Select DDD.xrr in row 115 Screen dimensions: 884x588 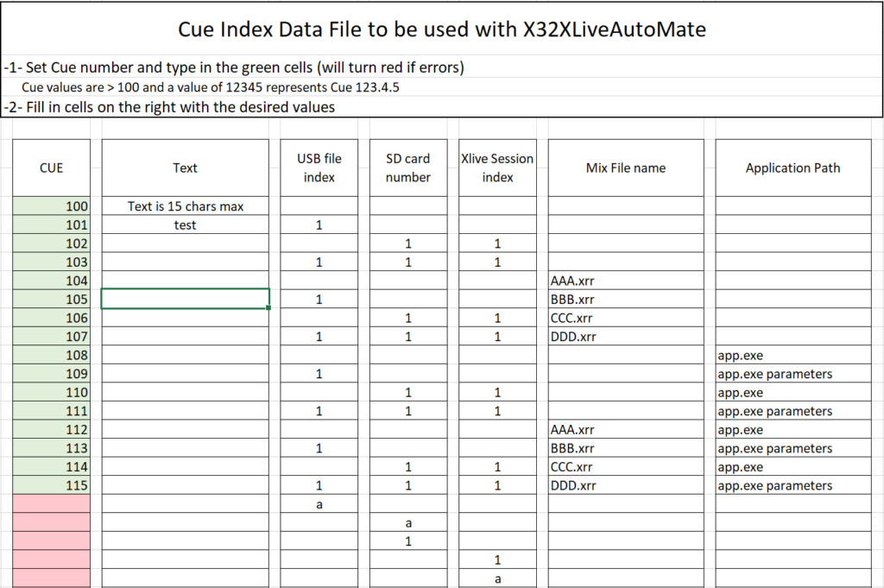626,485
